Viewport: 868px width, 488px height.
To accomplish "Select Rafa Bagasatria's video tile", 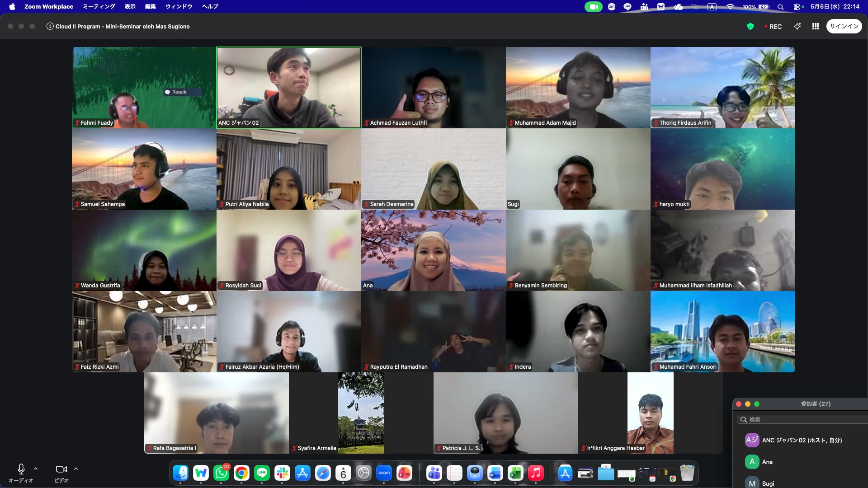I will click(x=217, y=413).
